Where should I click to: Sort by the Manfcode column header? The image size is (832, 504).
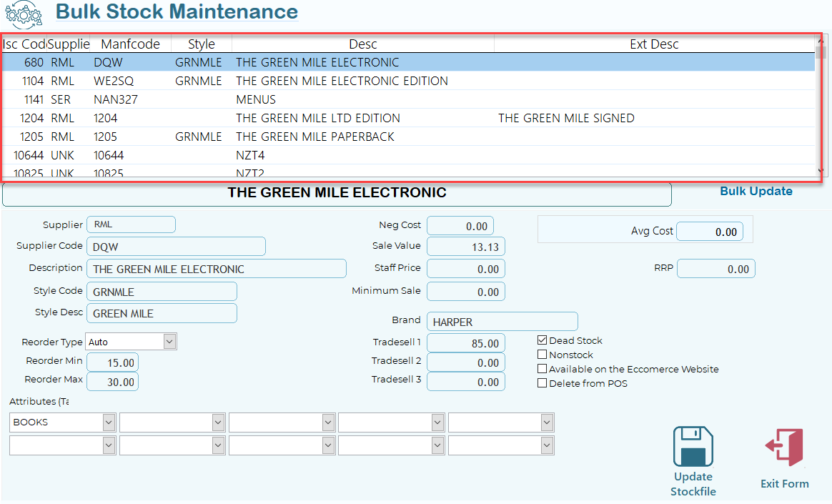[130, 44]
